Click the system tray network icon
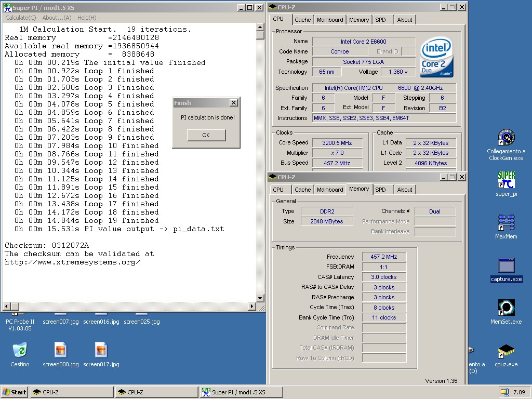This screenshot has width=532, height=399. [x=504, y=392]
